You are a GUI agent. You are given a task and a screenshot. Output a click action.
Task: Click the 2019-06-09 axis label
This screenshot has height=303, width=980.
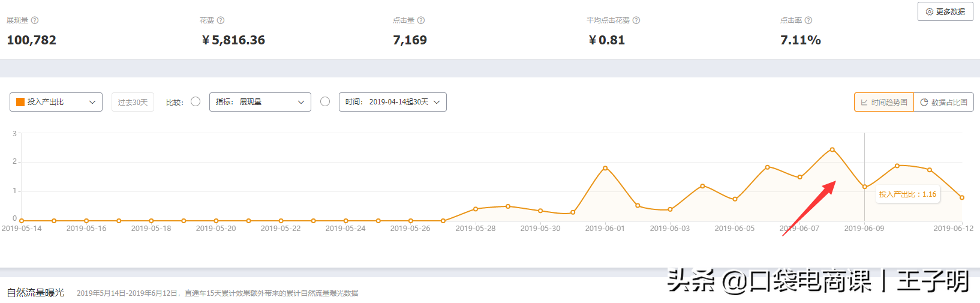(x=864, y=229)
